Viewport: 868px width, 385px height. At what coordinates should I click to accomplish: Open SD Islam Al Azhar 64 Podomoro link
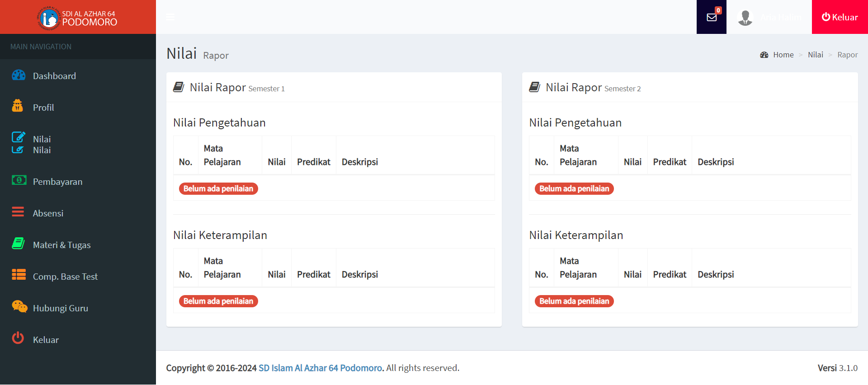point(320,368)
